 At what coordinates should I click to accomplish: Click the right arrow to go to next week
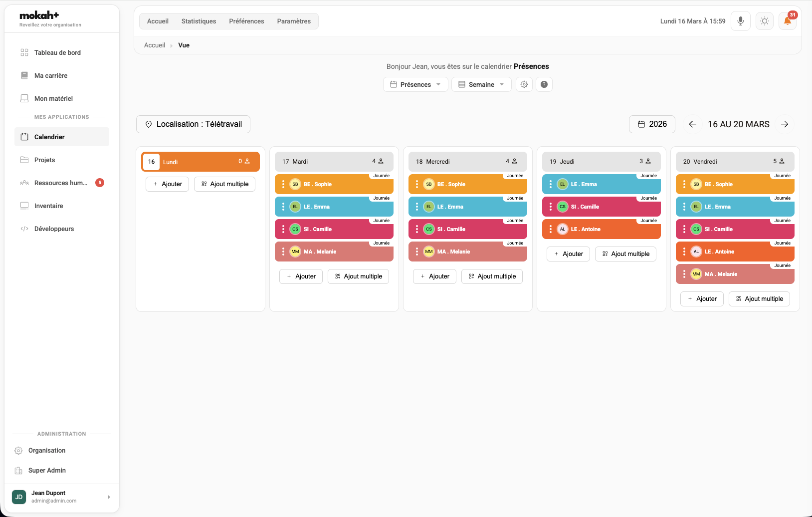(x=785, y=124)
